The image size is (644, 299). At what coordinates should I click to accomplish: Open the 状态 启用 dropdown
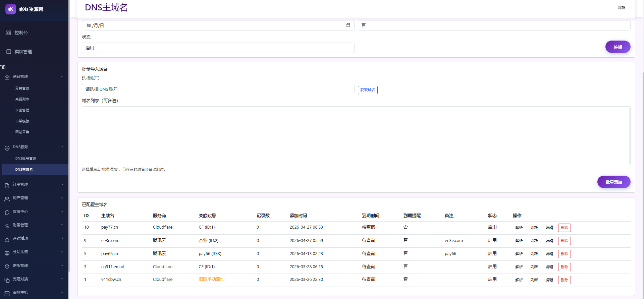click(218, 48)
